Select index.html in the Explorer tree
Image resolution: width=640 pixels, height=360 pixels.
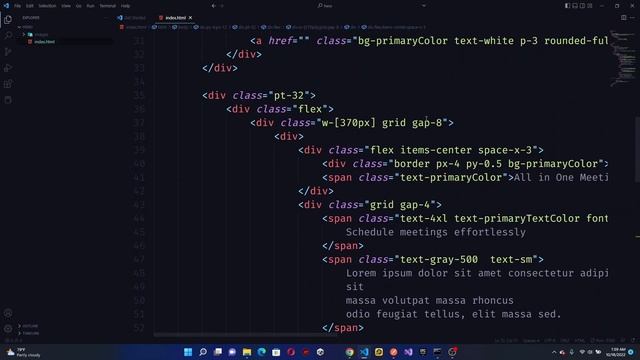pyautogui.click(x=44, y=42)
